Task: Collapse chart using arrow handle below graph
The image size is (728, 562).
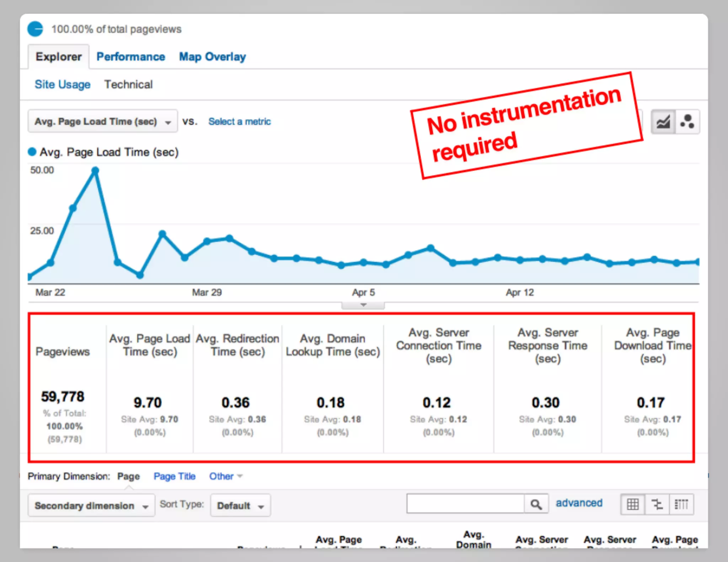Action: pos(363,305)
